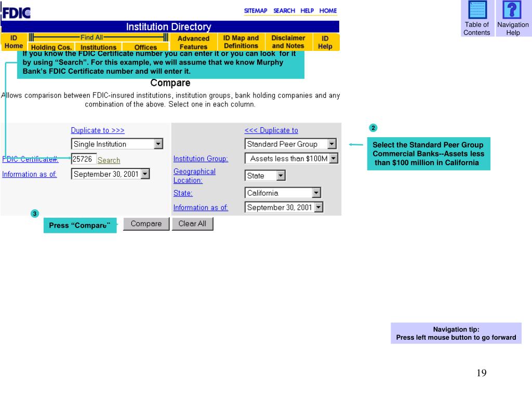Open the Advanced Features tab
Screen dimensions: 532x399
coord(193,43)
